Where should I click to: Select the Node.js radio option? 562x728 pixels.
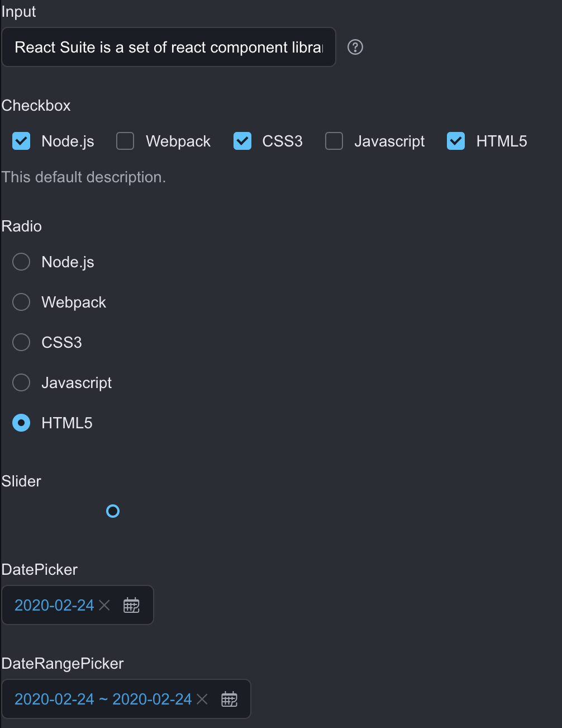[x=21, y=262]
